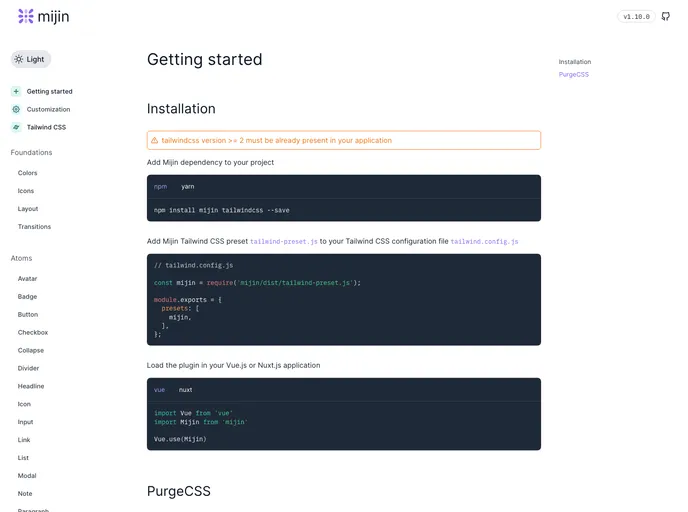
Task: Open the Modal atom page
Action: [x=27, y=476]
